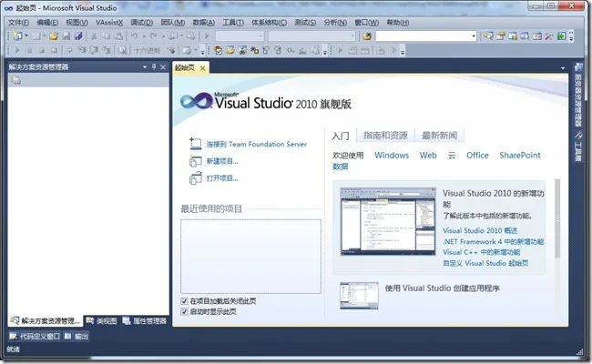
Task: Select the Windows category link
Action: pos(392,156)
